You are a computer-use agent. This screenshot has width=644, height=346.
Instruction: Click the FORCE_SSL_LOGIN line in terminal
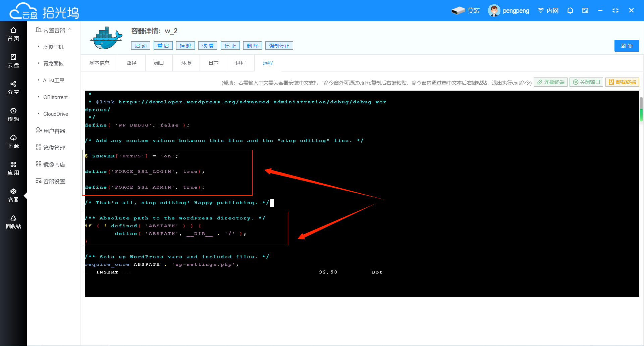145,171
